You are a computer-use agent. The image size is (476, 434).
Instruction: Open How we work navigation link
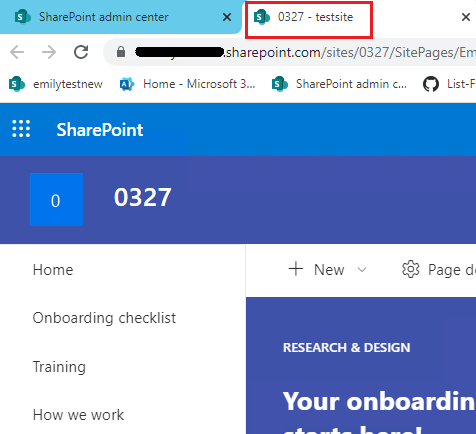coord(78,415)
